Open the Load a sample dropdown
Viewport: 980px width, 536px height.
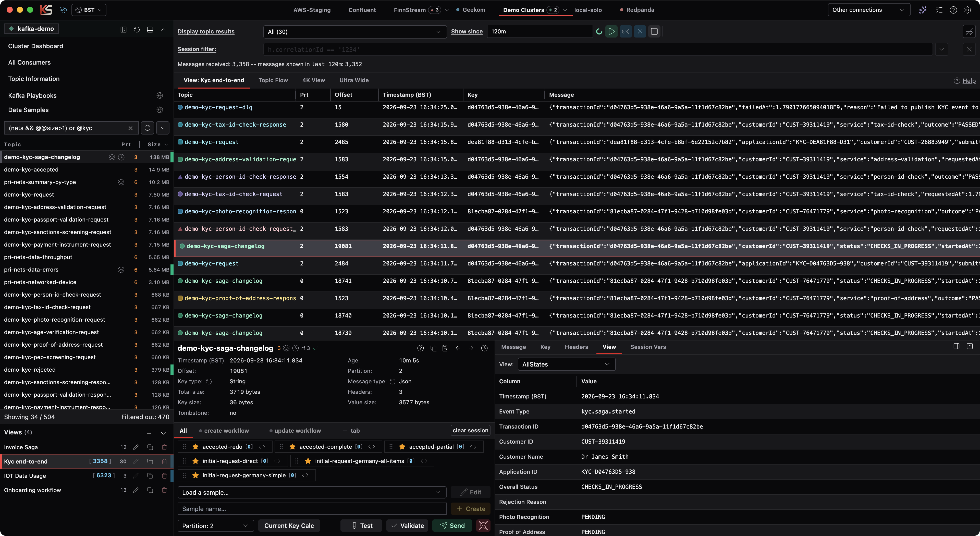pos(312,493)
